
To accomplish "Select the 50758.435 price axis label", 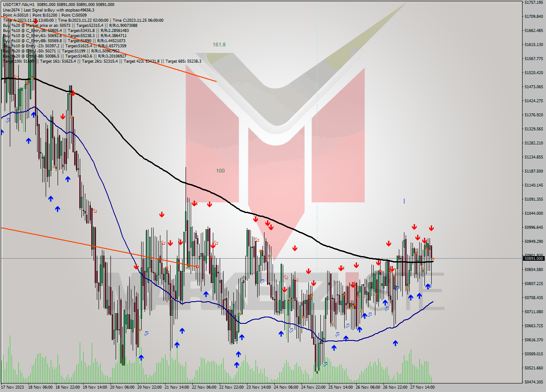I will pyautogui.click(x=534, y=297).
